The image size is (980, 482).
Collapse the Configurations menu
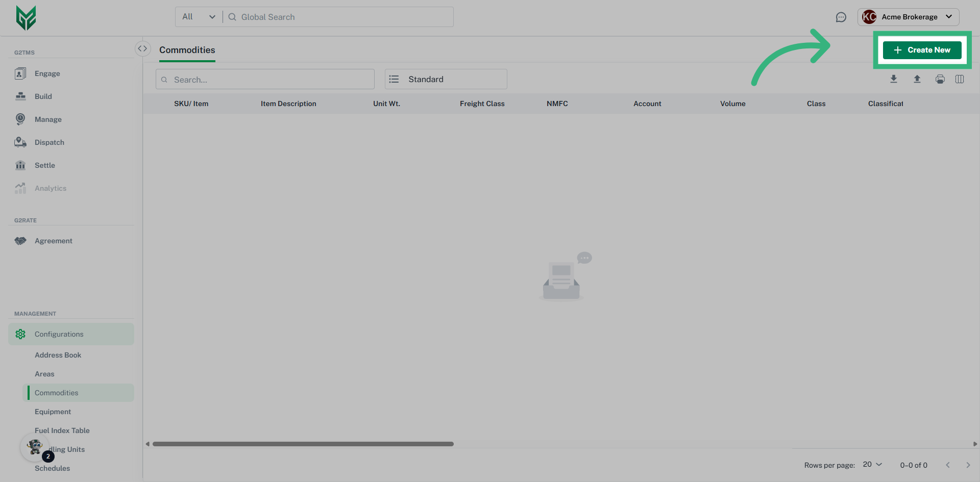[71, 334]
